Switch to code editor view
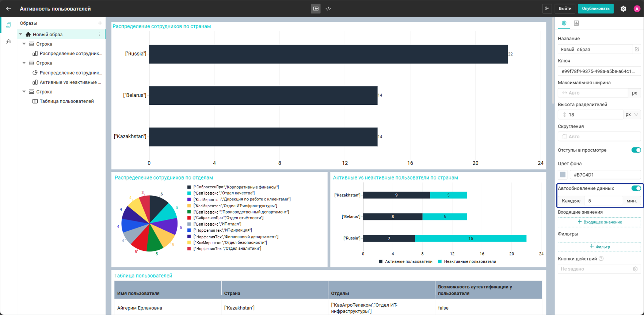Screen dimensions: 644x315 [328, 9]
